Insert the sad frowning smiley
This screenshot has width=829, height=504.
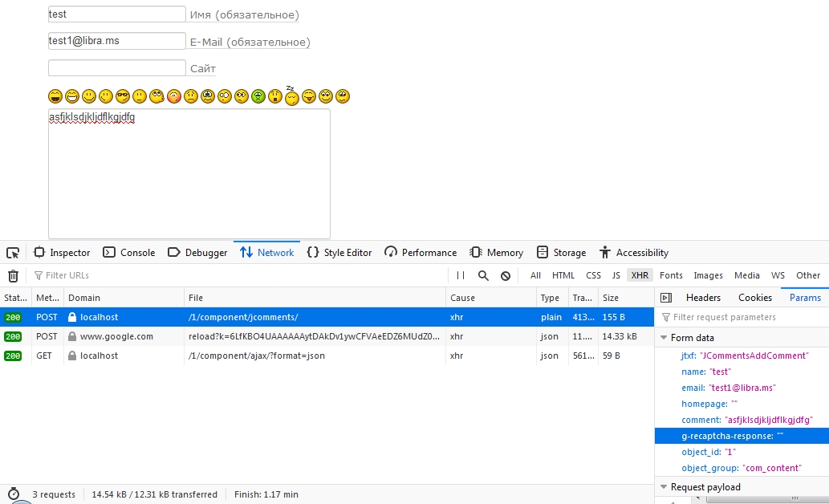(190, 96)
